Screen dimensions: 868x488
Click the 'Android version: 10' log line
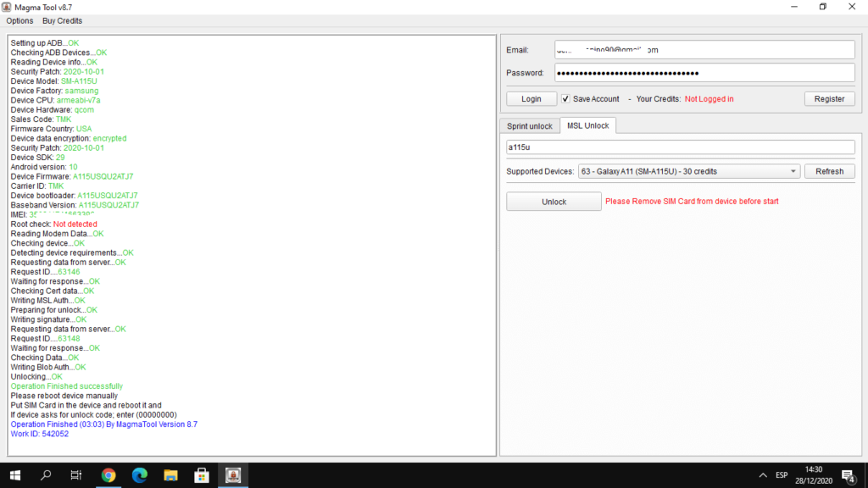coord(44,167)
